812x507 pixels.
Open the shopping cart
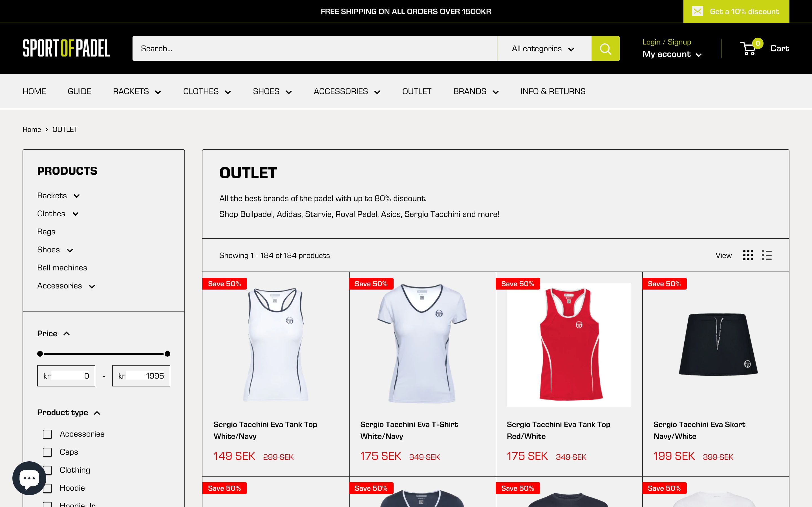750,48
